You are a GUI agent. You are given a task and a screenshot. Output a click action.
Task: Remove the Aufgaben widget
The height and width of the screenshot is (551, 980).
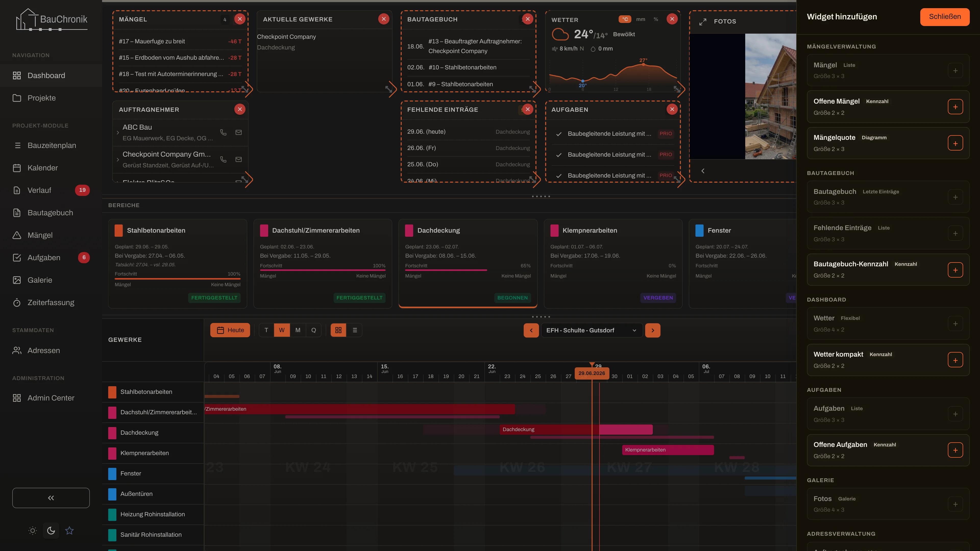pyautogui.click(x=672, y=109)
